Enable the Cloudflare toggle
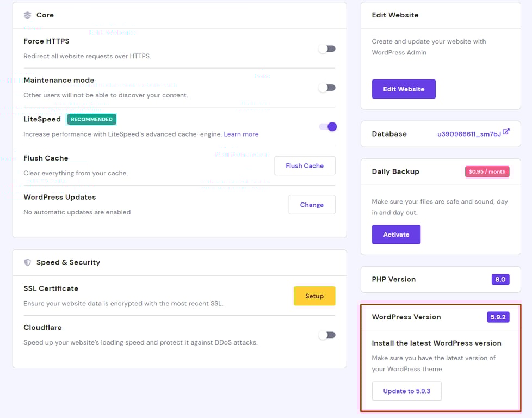This screenshot has width=532, height=418. 326,335
